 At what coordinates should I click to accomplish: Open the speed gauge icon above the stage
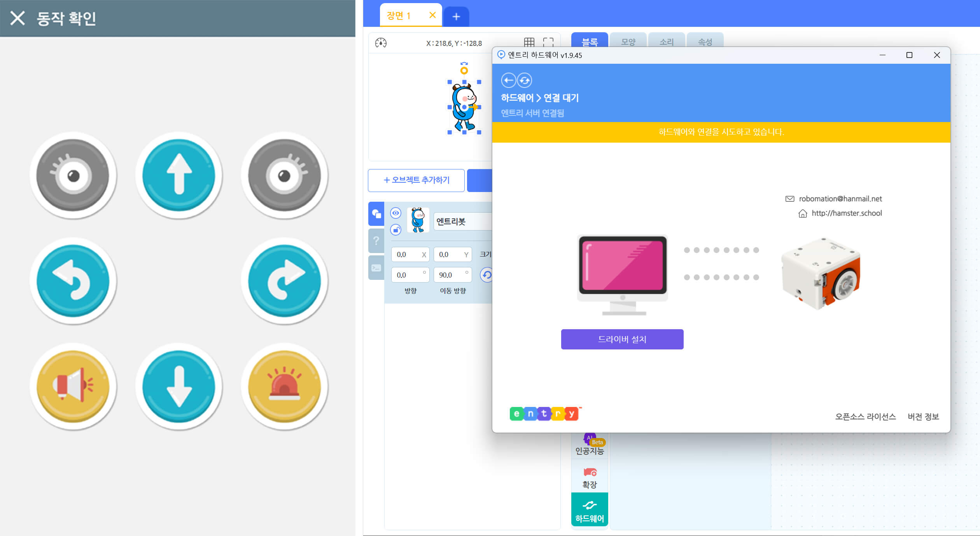coord(381,43)
